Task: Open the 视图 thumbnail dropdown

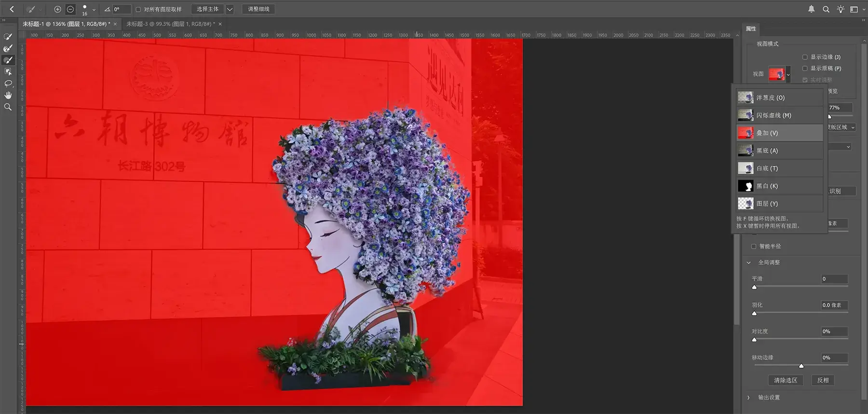Action: [x=788, y=75]
